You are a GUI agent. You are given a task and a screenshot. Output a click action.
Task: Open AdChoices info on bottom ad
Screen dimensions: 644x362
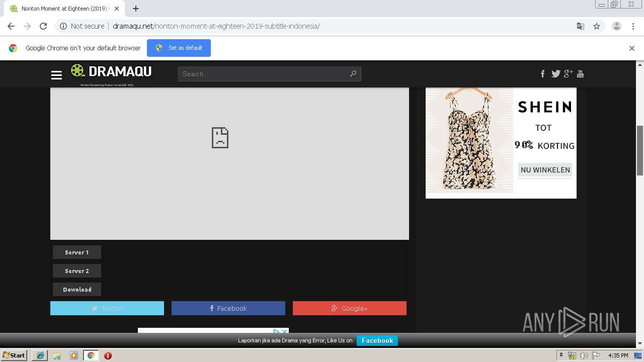click(276, 331)
